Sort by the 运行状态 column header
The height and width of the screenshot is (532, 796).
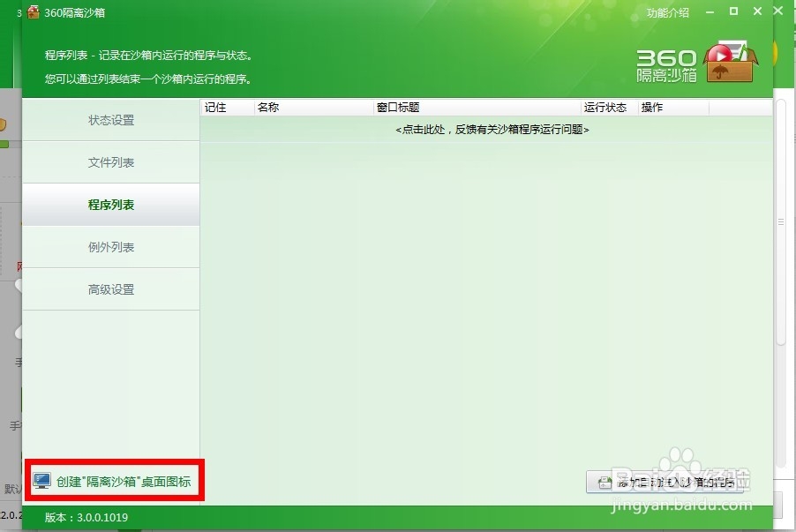click(609, 107)
